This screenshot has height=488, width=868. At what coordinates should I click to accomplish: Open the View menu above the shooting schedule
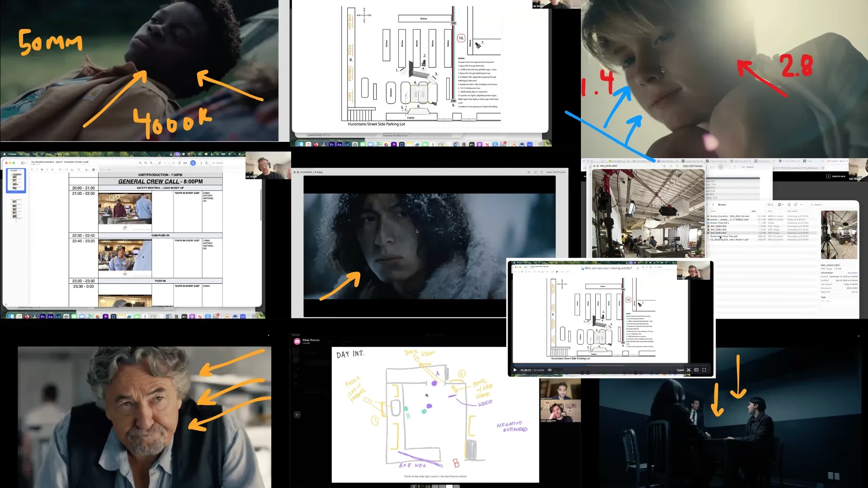click(35, 154)
